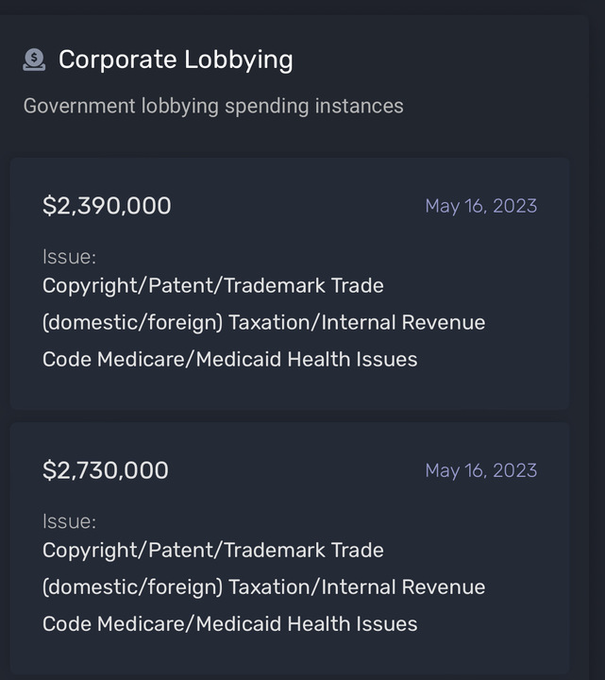Click the first card's May 16, 2023 date
Screen dimensions: 605x680
(x=481, y=206)
